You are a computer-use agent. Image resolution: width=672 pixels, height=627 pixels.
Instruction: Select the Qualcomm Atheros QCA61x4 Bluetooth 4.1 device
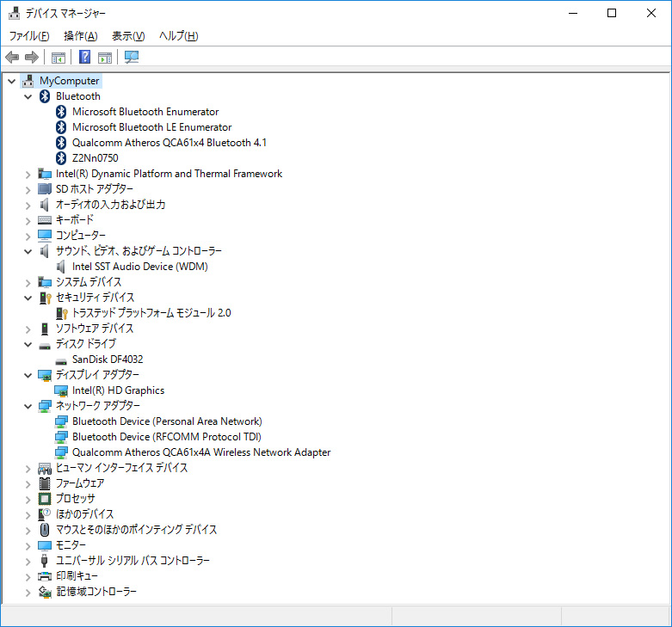point(169,143)
